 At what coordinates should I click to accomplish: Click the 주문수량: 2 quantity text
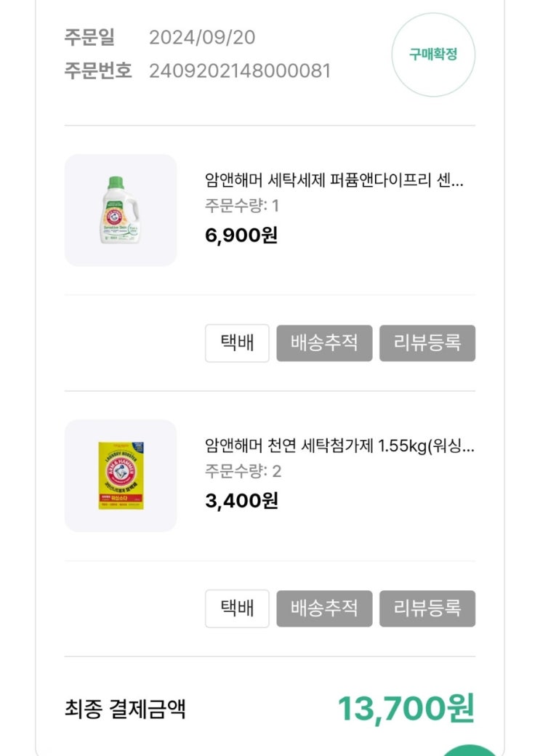tap(243, 471)
